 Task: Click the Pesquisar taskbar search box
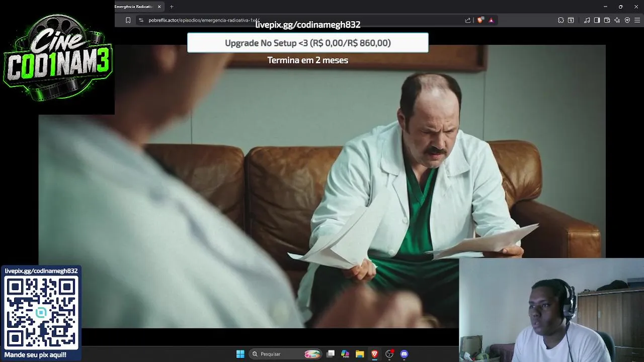285,354
